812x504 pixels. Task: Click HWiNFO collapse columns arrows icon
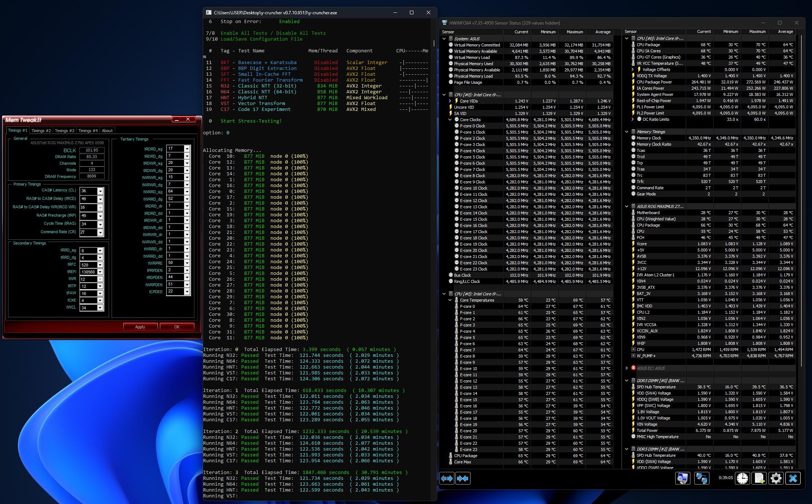coord(463,478)
